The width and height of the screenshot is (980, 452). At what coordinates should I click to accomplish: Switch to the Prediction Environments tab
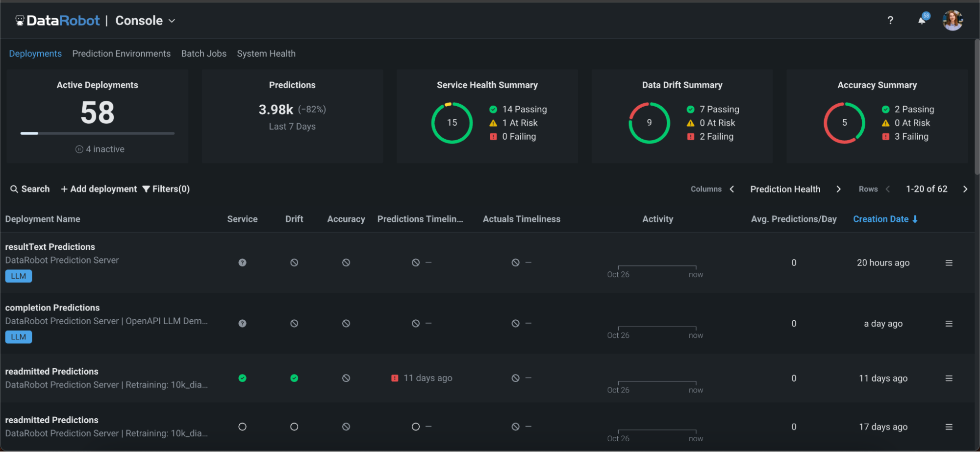121,53
